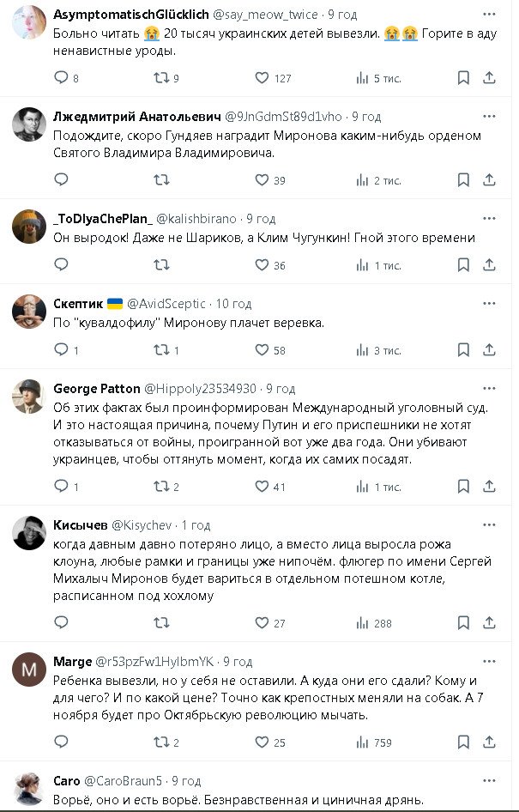Open more options on Caro's comment
This screenshot has width=519, height=812.
tap(490, 780)
